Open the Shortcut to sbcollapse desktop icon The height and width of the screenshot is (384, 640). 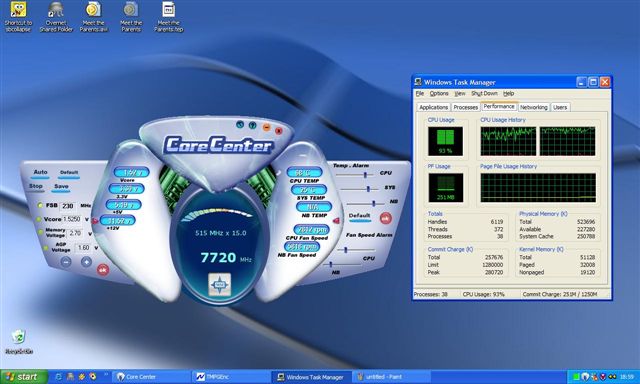pos(18,17)
